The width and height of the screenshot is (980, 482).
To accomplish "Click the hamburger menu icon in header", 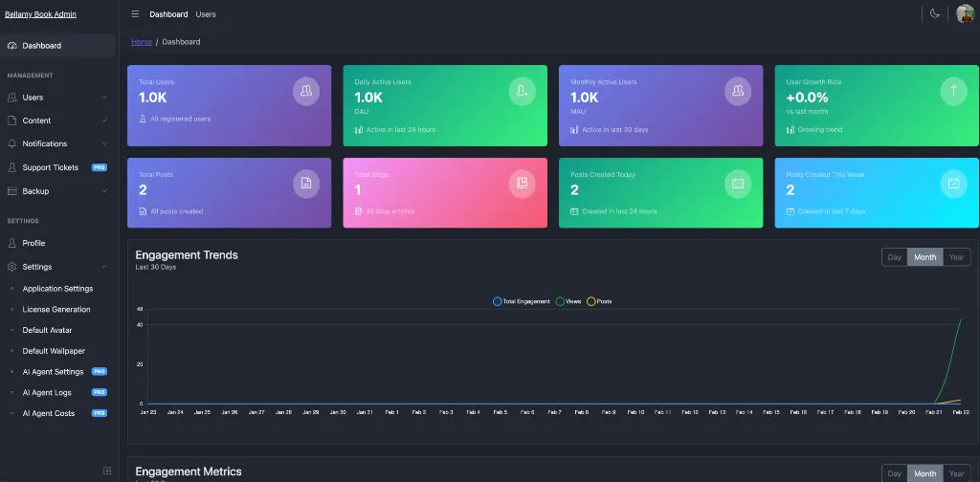I will [135, 13].
